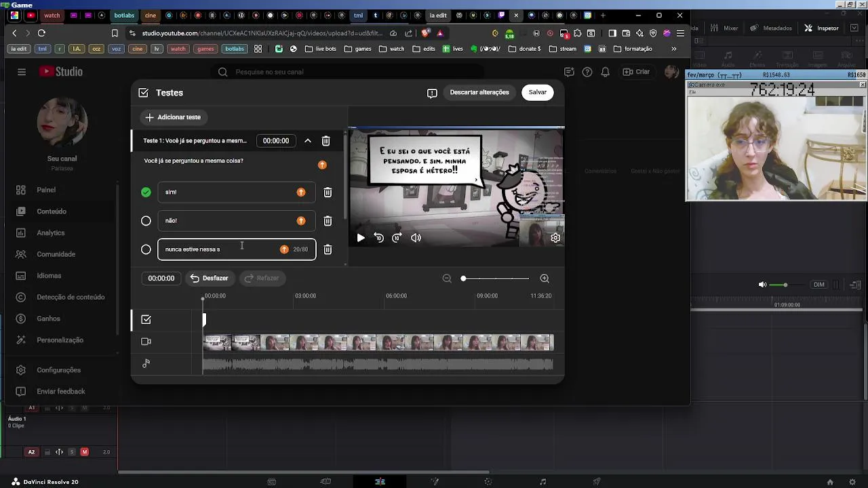Skip the preview forward 10 seconds
Viewport: 868px width, 488px height.
[x=397, y=238]
